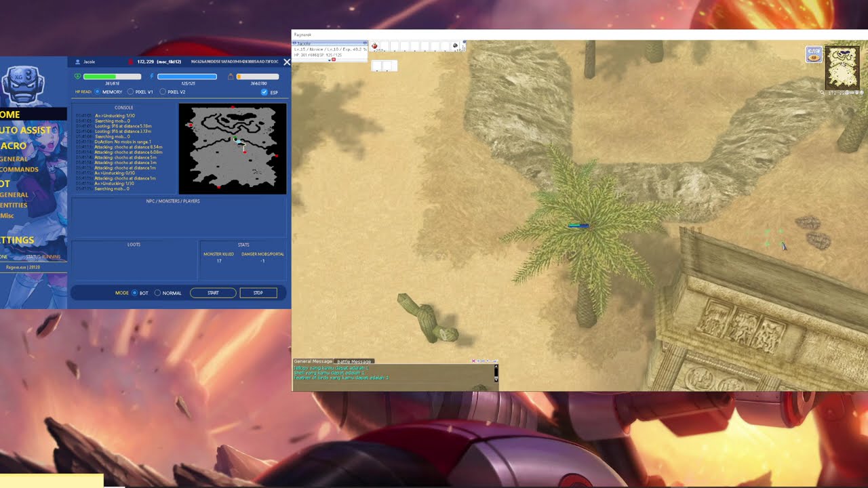
Task: Click the red button under the Jacole info window
Action: [x=334, y=60]
